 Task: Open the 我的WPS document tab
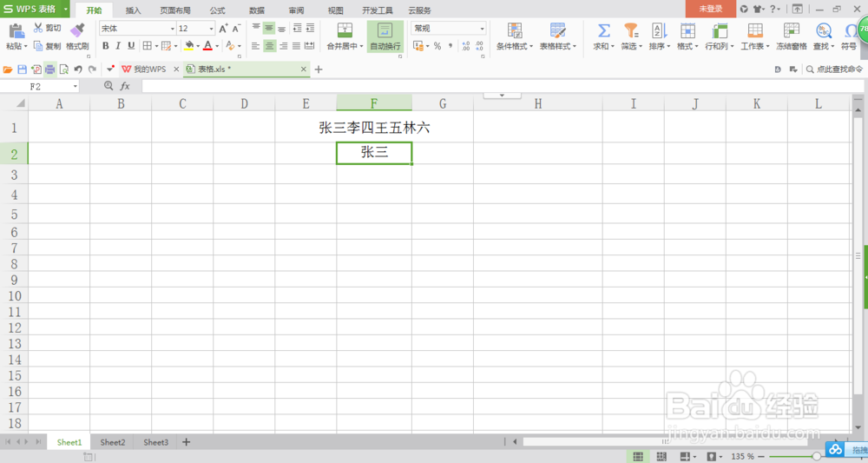click(x=149, y=69)
